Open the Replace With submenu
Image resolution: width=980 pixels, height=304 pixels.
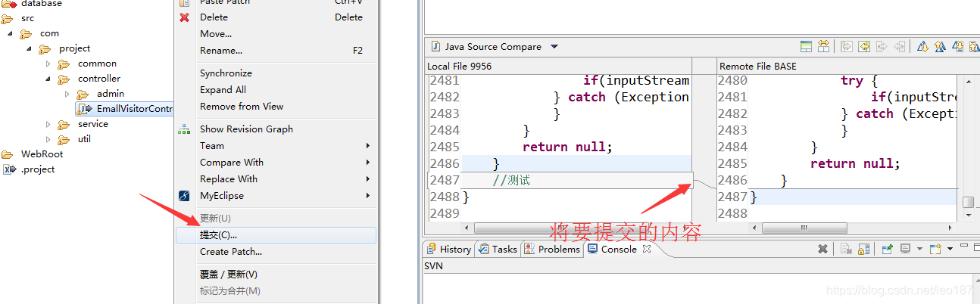276,179
